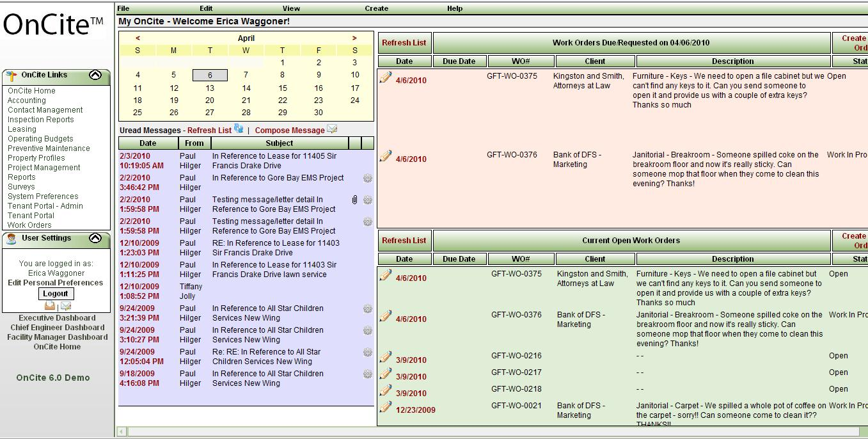Click the edit pencil for due-today GFT-WO-0375

[x=385, y=77]
